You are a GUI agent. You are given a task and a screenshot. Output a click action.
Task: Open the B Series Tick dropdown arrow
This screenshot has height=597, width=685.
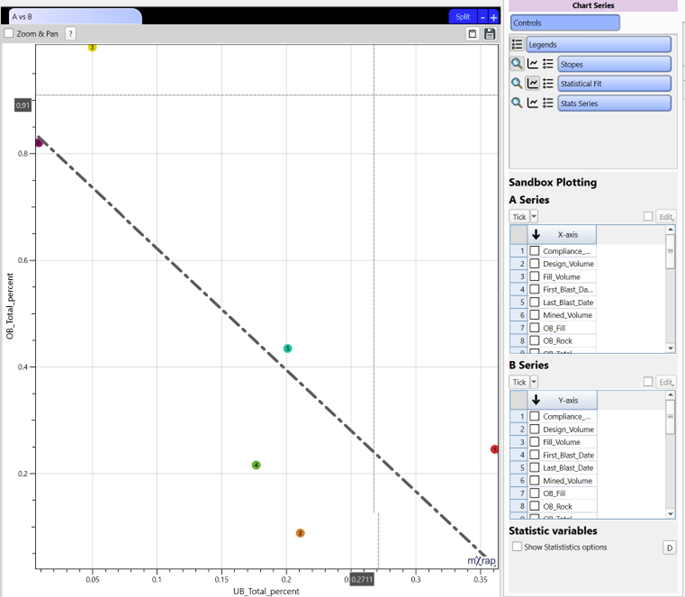(534, 382)
